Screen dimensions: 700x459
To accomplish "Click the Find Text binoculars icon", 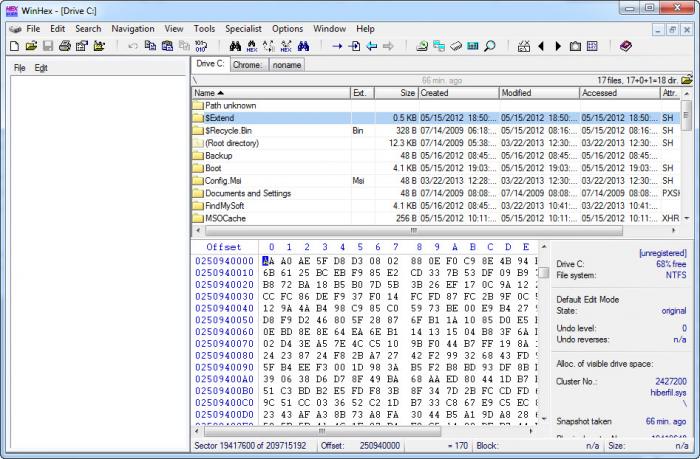I will tap(235, 46).
